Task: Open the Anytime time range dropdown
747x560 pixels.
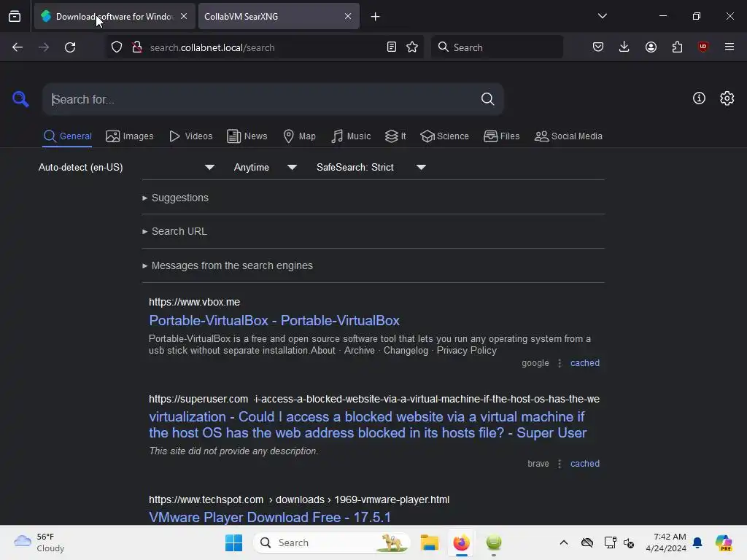Action: click(x=266, y=168)
